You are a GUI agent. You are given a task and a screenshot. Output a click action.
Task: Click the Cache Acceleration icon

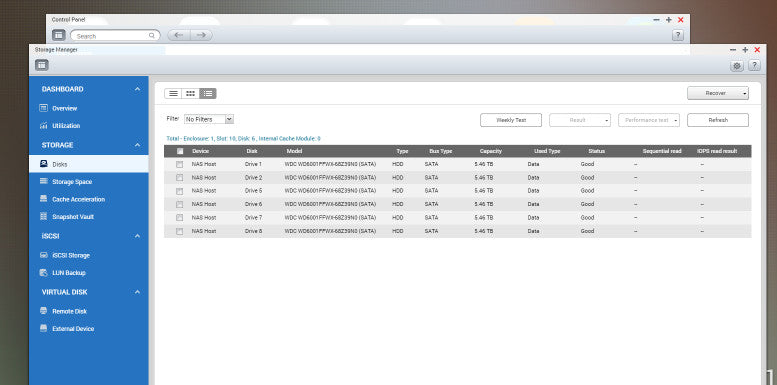(x=44, y=199)
